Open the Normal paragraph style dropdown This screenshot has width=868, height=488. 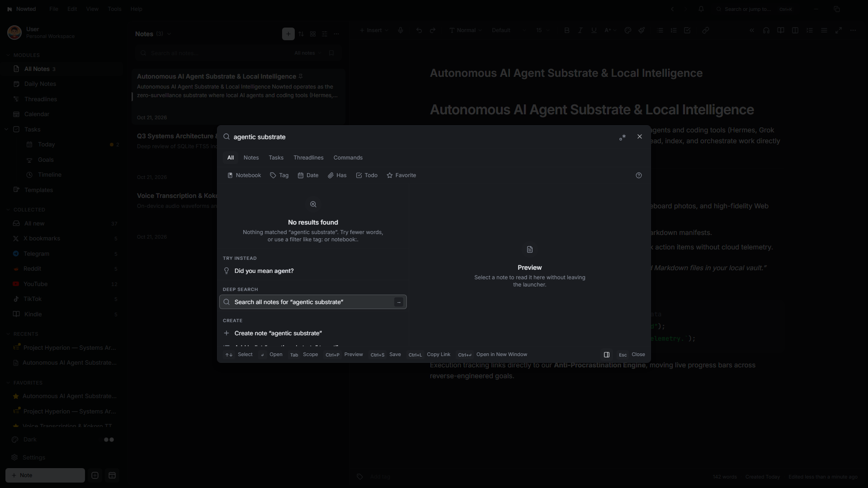pos(466,30)
